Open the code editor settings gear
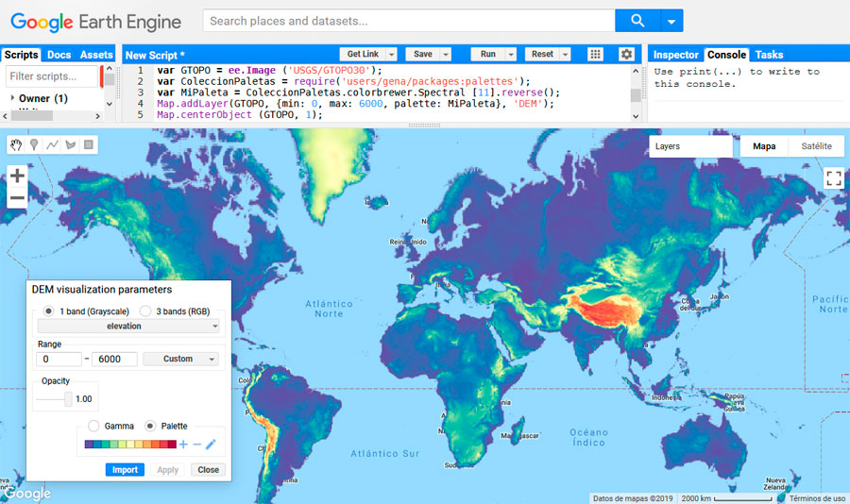Screen dimensions: 850x504 (x=626, y=54)
